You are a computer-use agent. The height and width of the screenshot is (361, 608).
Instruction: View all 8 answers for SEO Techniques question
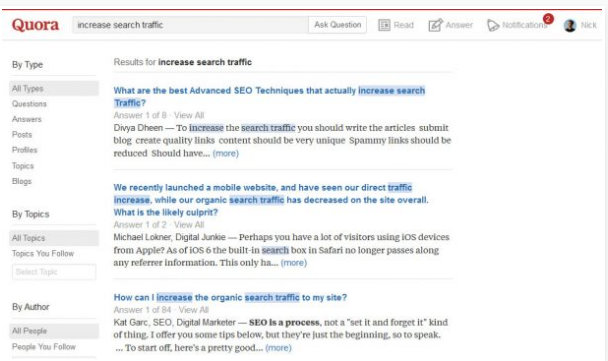tap(188, 115)
